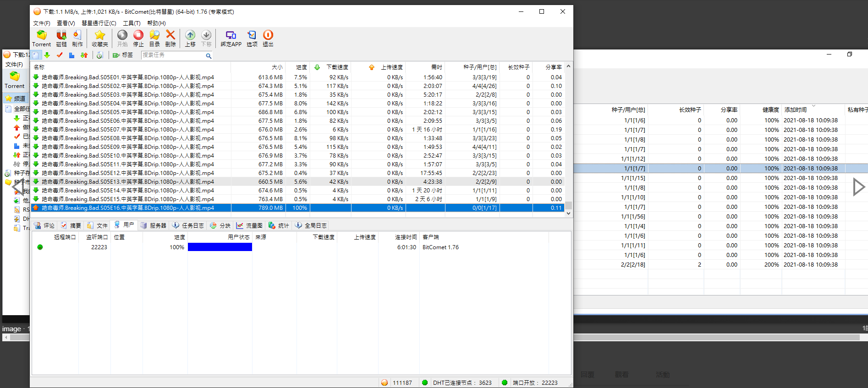This screenshot has width=868, height=388.
Task: Select the Breaking.Bad.S05E01 task row
Action: point(298,77)
